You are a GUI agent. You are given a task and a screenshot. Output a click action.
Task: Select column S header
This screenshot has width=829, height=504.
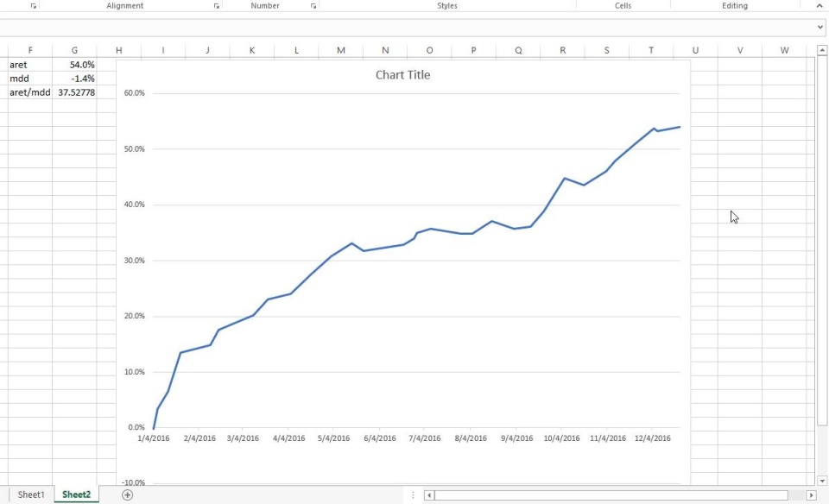(x=607, y=50)
